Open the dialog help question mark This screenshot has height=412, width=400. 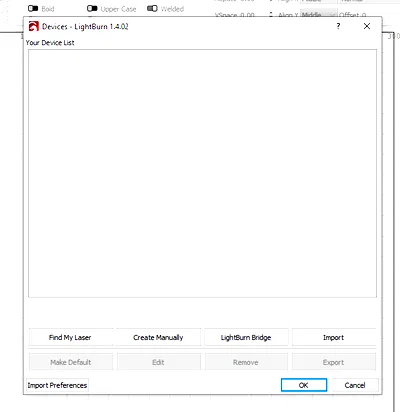pyautogui.click(x=338, y=26)
